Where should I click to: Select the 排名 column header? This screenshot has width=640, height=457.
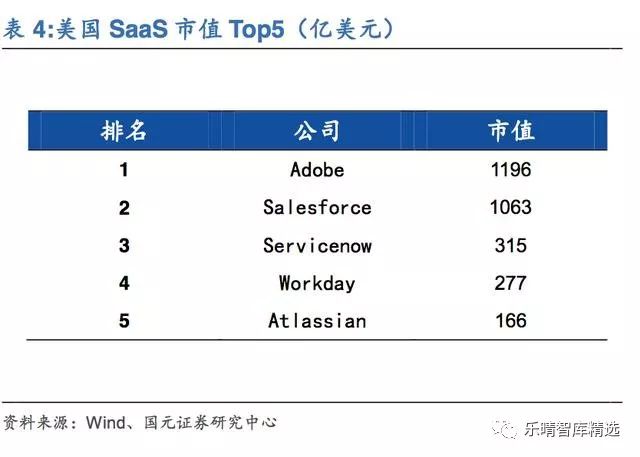click(x=124, y=131)
